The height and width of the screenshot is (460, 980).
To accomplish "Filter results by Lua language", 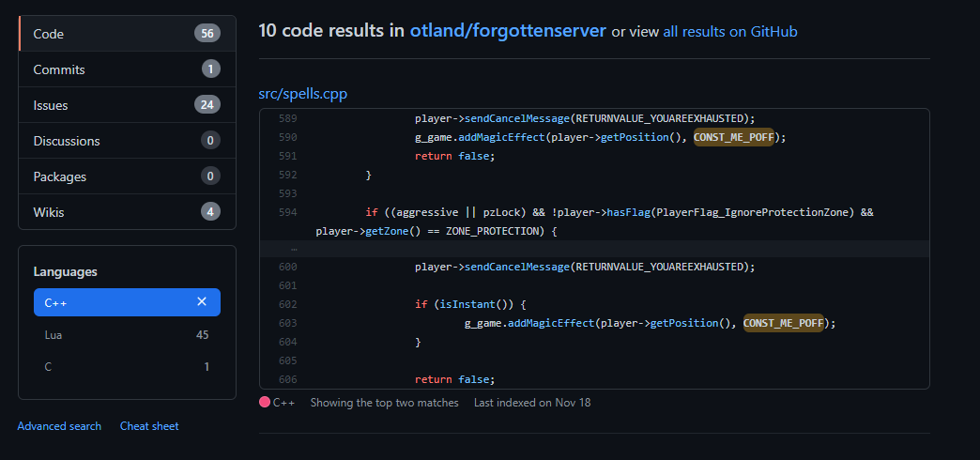I will (x=127, y=335).
